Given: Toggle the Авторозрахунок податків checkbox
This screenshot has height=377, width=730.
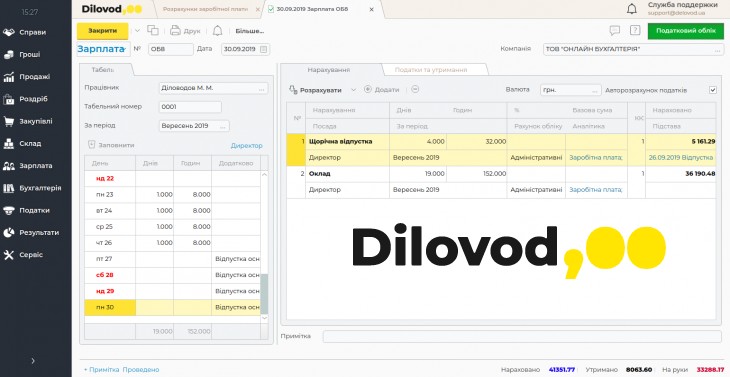Looking at the screenshot, I should click(x=713, y=90).
